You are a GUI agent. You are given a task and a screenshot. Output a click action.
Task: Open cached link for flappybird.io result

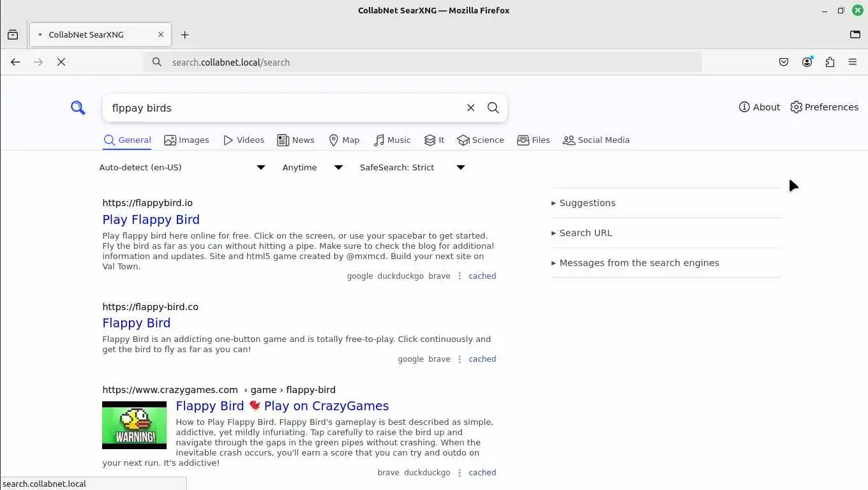click(483, 276)
